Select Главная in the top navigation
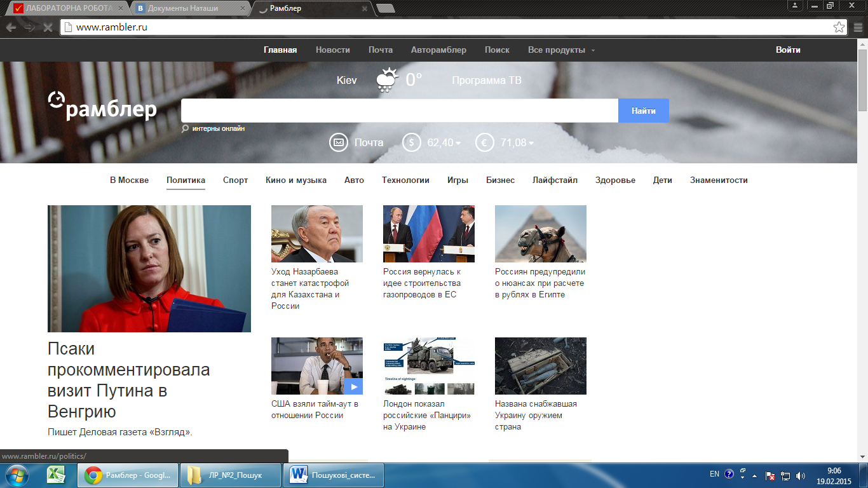The width and height of the screenshot is (868, 488). tap(280, 50)
